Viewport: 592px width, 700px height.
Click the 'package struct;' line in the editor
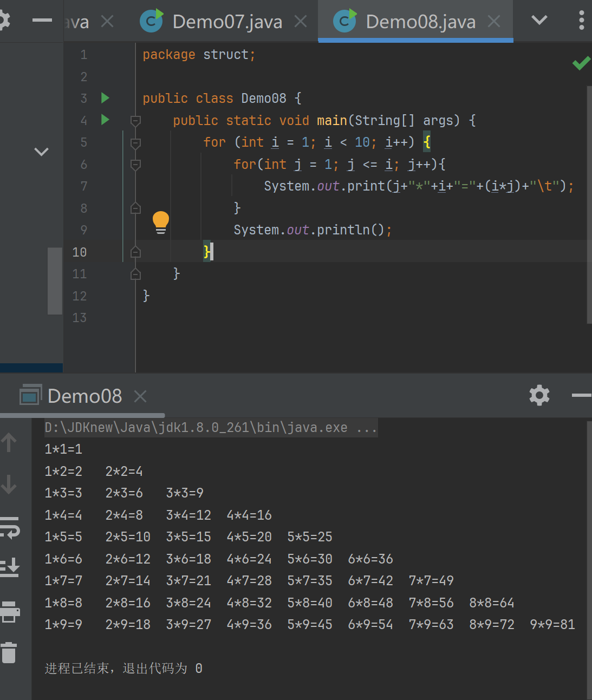(199, 55)
